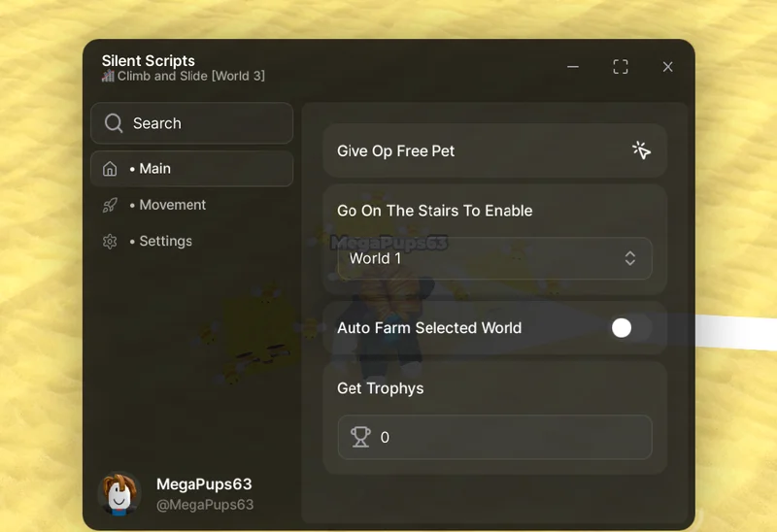Click the fullscreen expand icon in the title bar
The height and width of the screenshot is (532, 777).
(621, 67)
